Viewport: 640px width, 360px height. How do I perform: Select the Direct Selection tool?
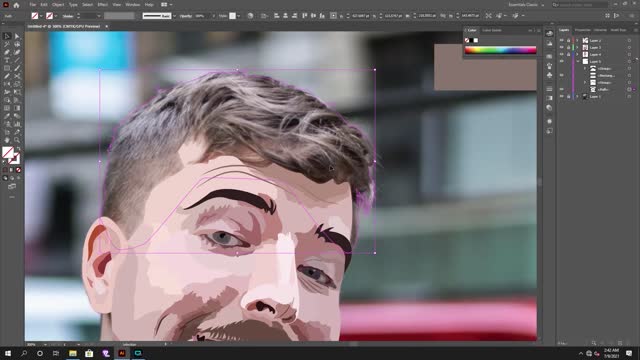pyautogui.click(x=17, y=36)
